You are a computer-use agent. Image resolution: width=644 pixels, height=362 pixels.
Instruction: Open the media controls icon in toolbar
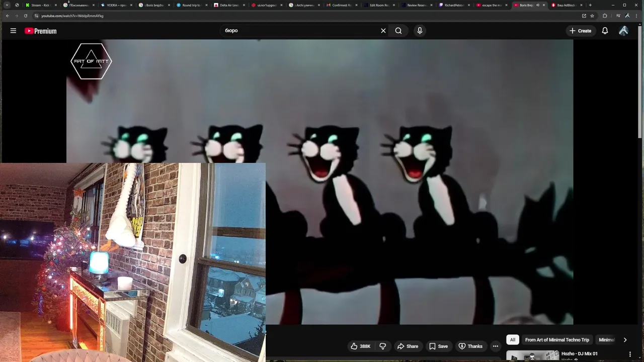[x=618, y=16]
